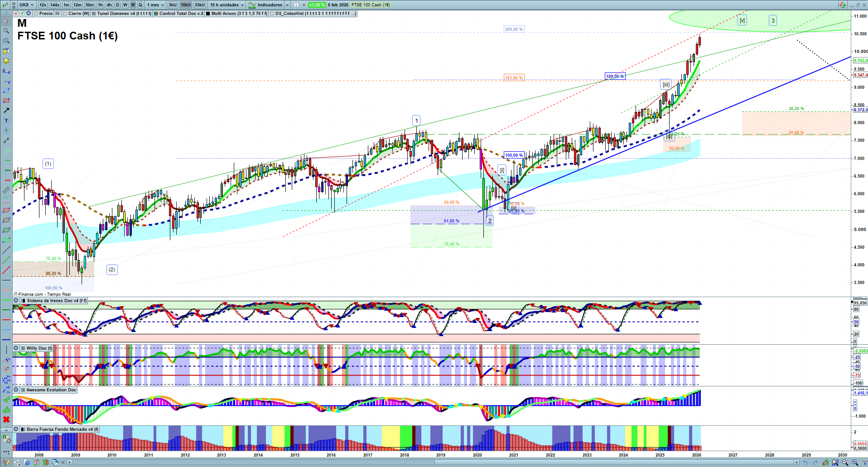The image size is (868, 467).
Task: Click Multi Avisos black color swatch
Action: point(208,14)
